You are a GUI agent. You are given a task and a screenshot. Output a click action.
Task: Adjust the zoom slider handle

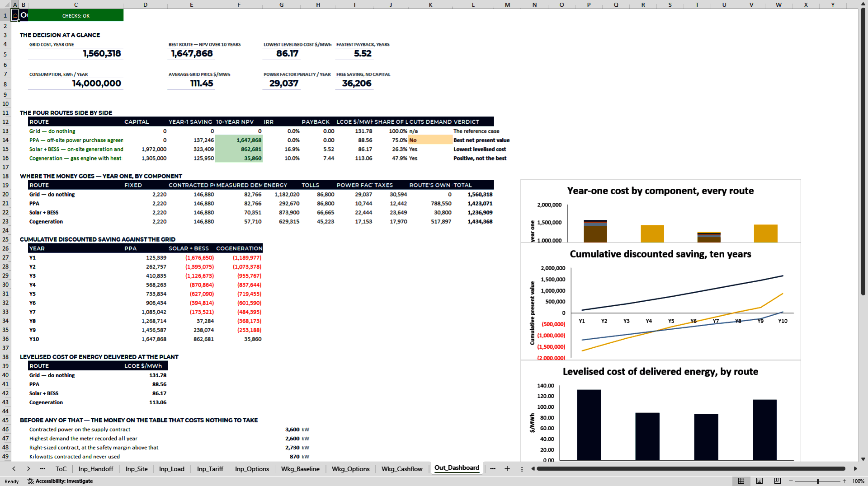818,481
